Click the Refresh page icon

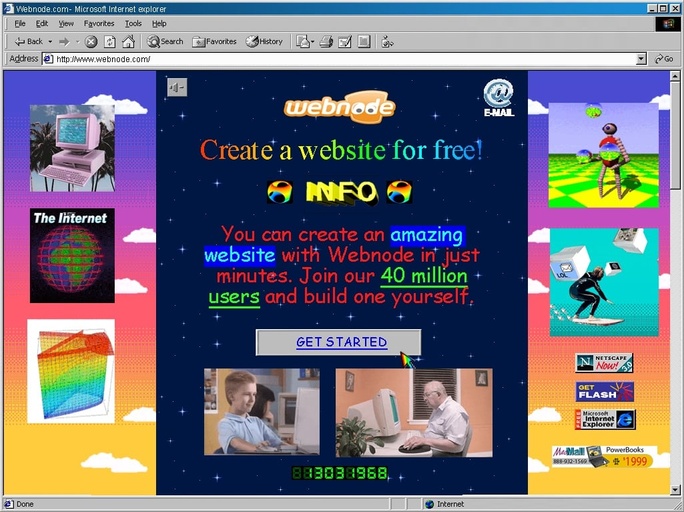(x=109, y=42)
